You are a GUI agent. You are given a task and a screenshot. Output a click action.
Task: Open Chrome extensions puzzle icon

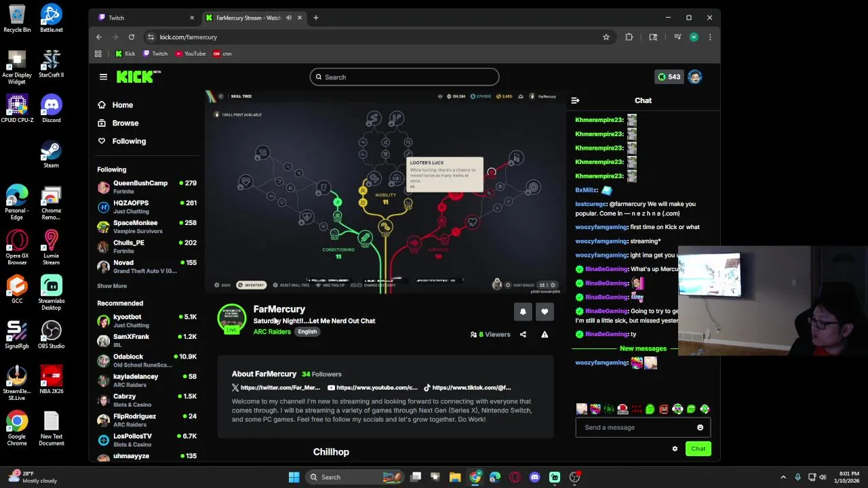point(629,37)
